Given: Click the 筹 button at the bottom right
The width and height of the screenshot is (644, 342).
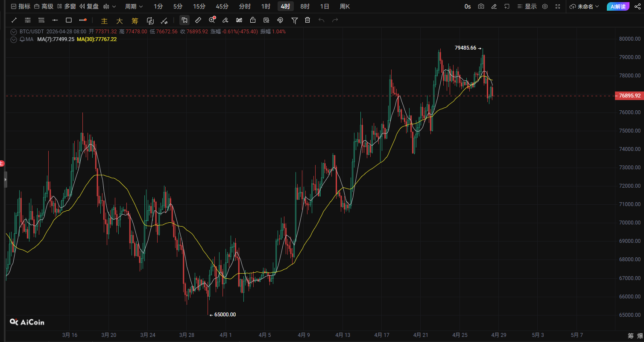Looking at the screenshot, I should [630, 336].
